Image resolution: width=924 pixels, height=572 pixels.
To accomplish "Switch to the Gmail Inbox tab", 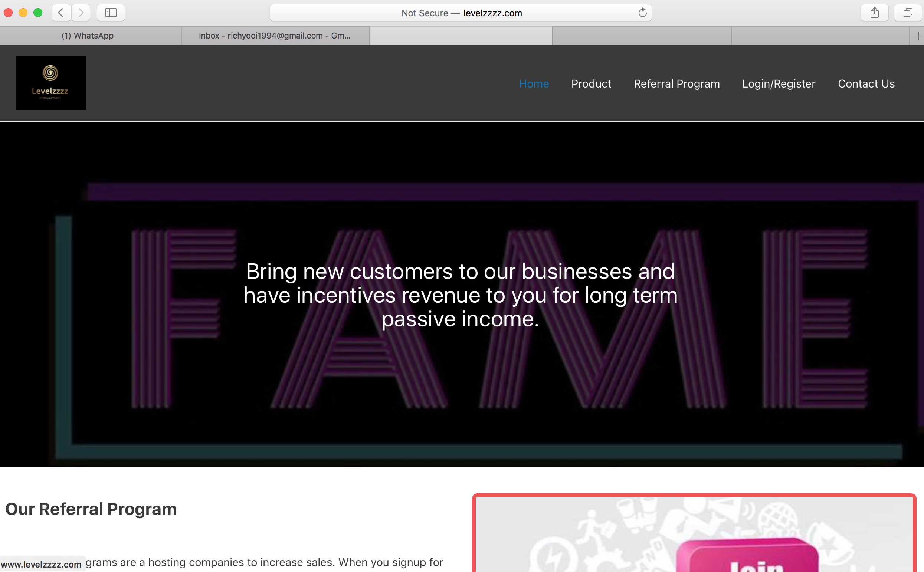I will [x=275, y=36].
